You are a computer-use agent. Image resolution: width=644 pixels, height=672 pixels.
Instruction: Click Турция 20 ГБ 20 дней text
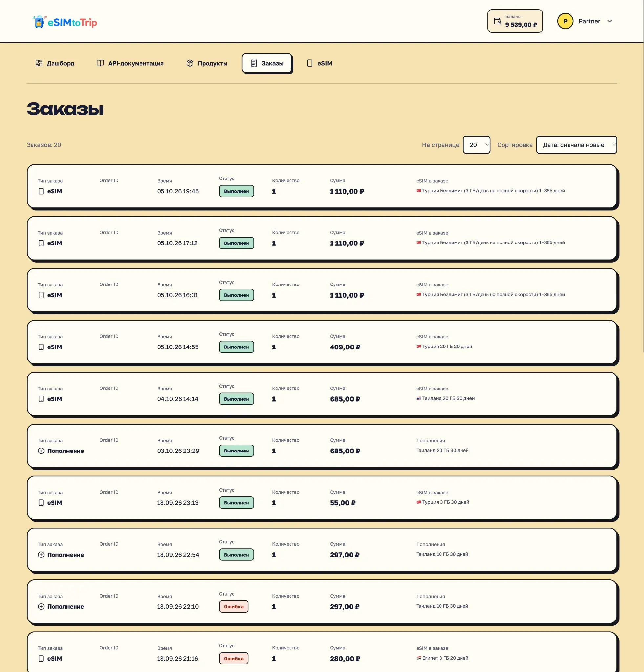447,346
